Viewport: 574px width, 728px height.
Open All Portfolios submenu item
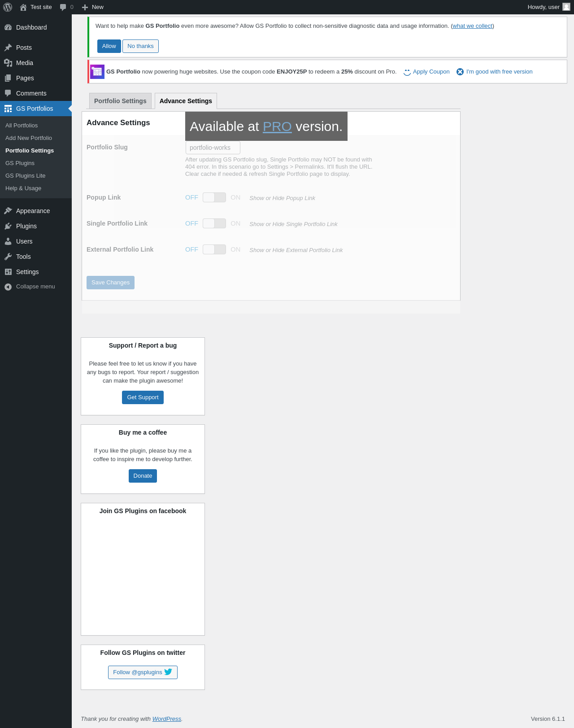(x=36, y=126)
